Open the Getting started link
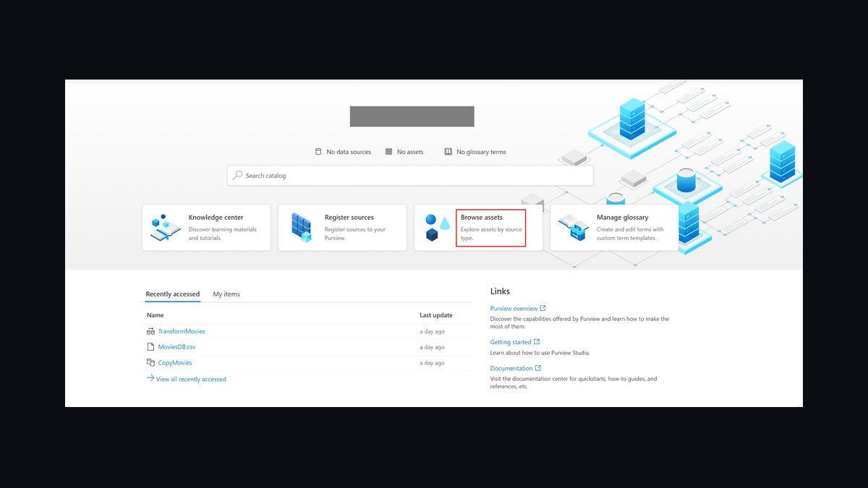The height and width of the screenshot is (488, 868). (511, 342)
